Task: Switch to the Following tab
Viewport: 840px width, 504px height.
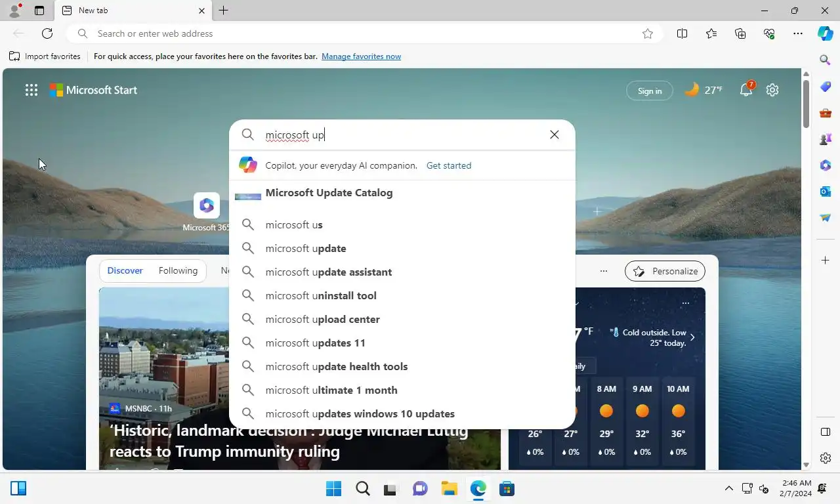Action: tap(178, 270)
